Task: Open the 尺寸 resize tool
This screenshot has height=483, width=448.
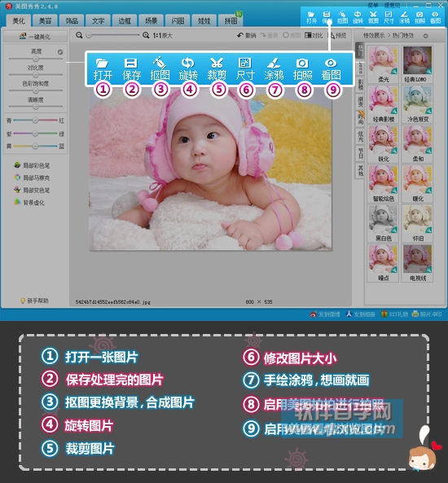Action: 389,17
